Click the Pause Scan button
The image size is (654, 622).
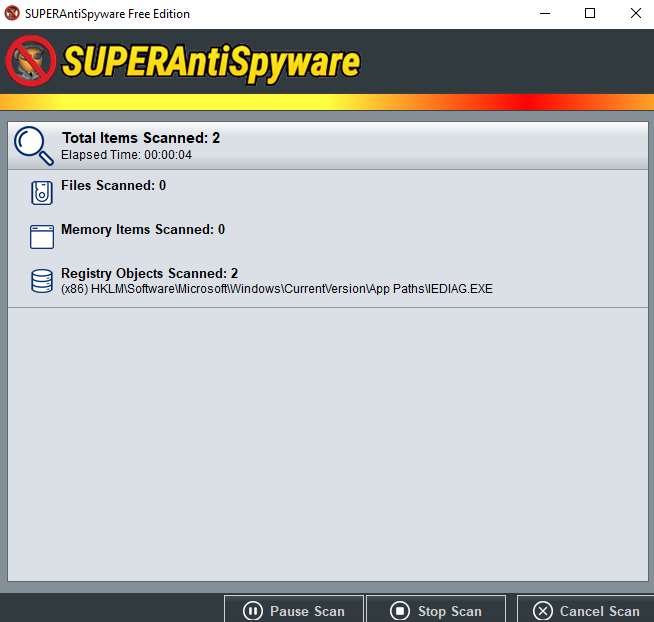[x=294, y=610]
